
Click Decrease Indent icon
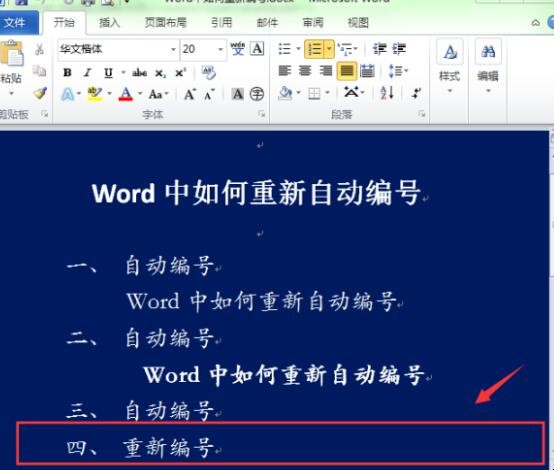(379, 49)
